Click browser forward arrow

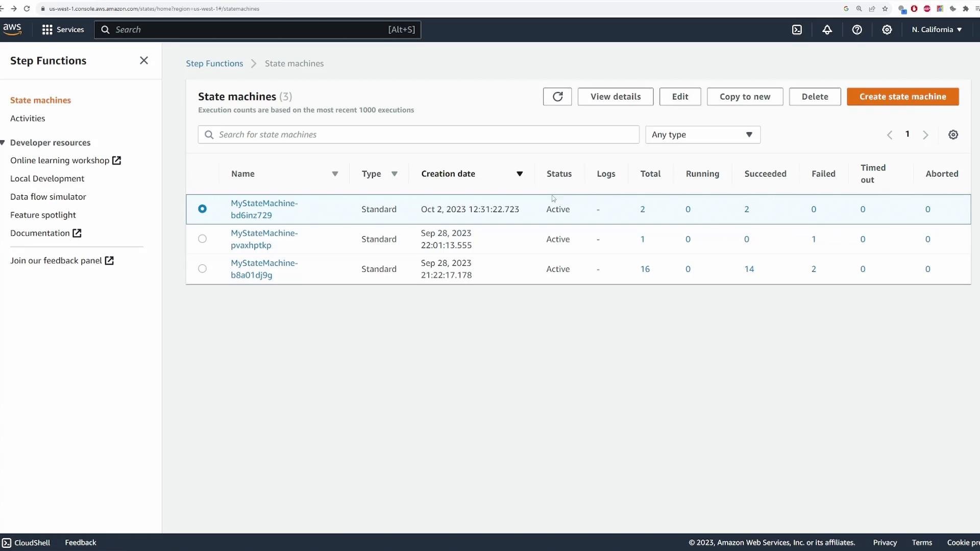tap(14, 9)
